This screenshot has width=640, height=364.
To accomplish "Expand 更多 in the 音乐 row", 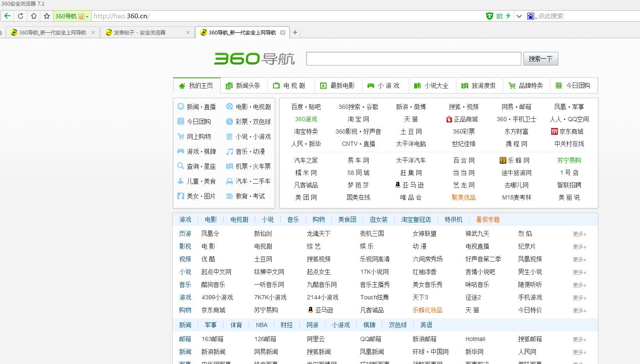I will (x=580, y=285).
